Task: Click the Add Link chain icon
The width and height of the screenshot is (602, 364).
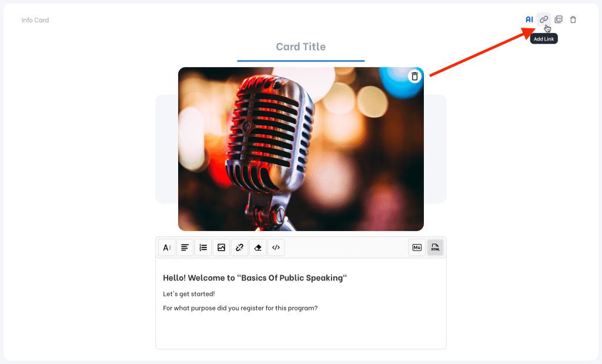Action: click(544, 19)
